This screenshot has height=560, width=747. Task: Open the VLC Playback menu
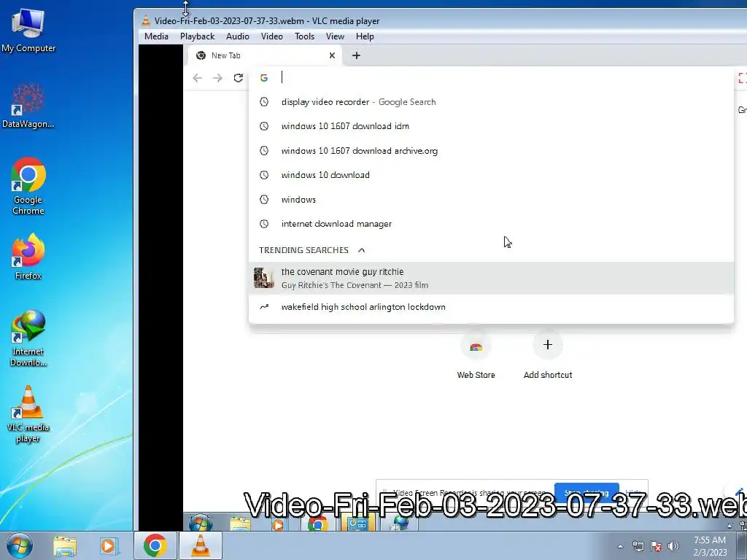[197, 36]
